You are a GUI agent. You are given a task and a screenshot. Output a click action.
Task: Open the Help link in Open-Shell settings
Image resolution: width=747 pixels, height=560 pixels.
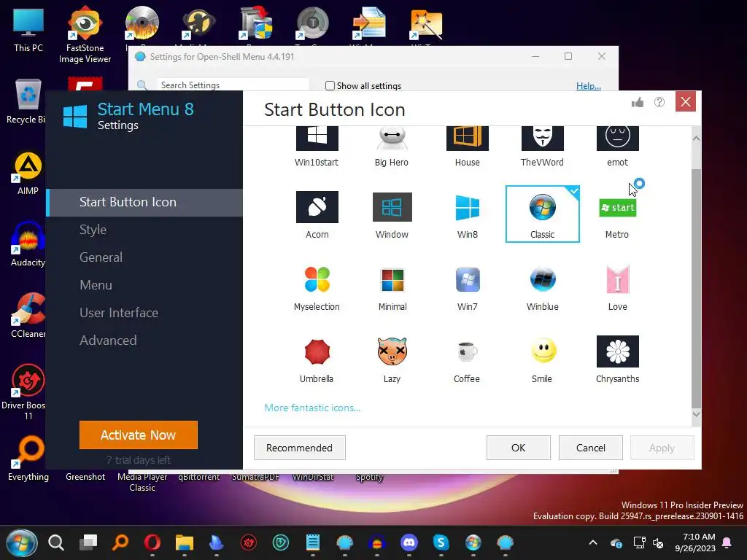pos(589,86)
